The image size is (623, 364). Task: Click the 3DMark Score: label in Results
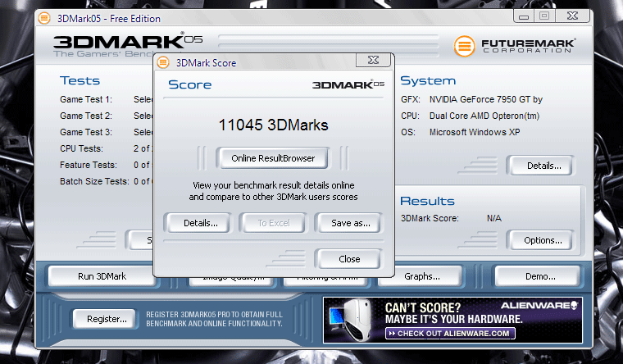pos(430,218)
